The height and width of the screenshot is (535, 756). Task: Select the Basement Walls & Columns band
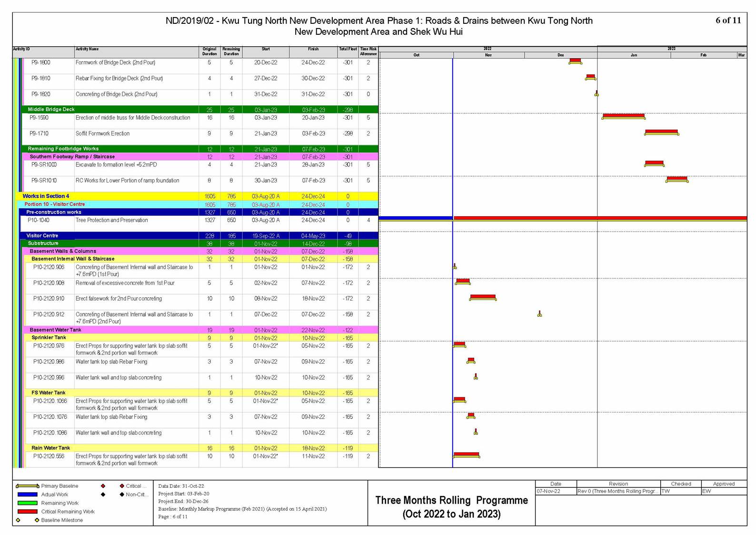point(200,252)
